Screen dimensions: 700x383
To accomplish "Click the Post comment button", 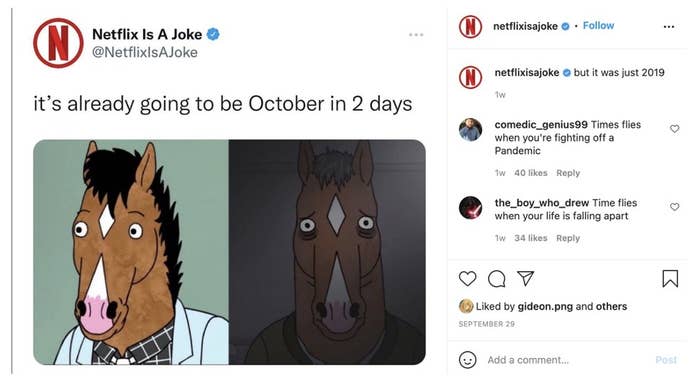I will (666, 360).
